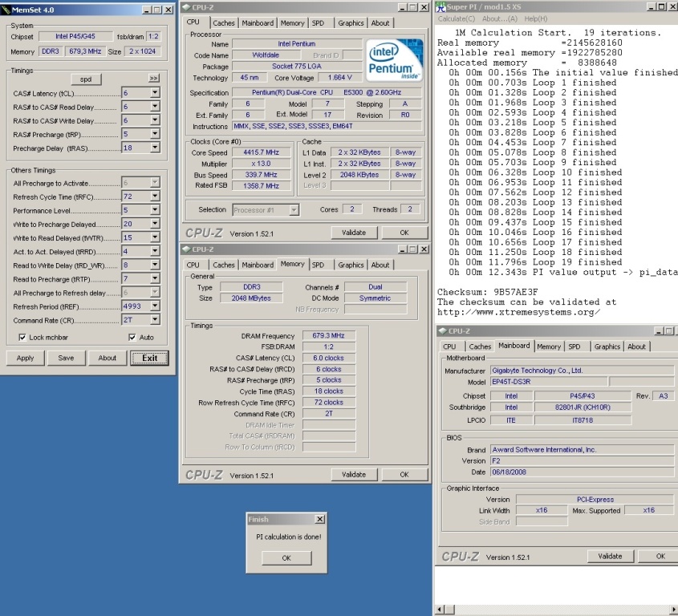This screenshot has width=678, height=616.
Task: Click Save in MemSet
Action: coord(66,358)
